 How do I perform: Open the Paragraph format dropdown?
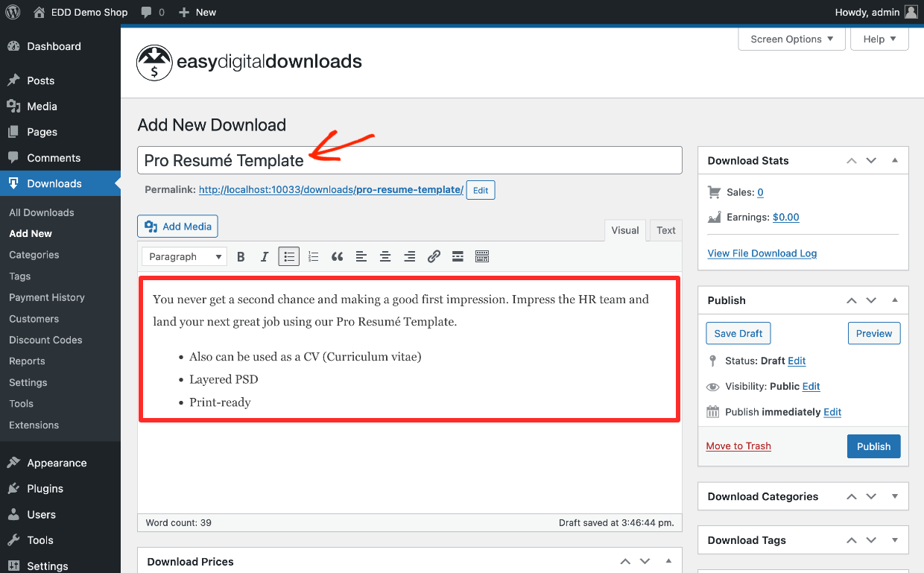pyautogui.click(x=184, y=257)
